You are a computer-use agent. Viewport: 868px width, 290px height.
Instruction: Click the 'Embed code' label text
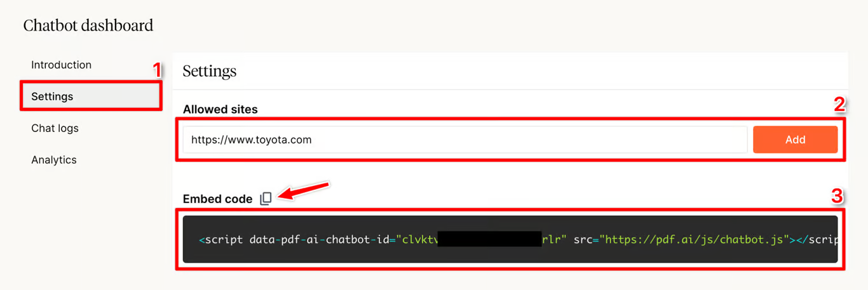point(218,199)
